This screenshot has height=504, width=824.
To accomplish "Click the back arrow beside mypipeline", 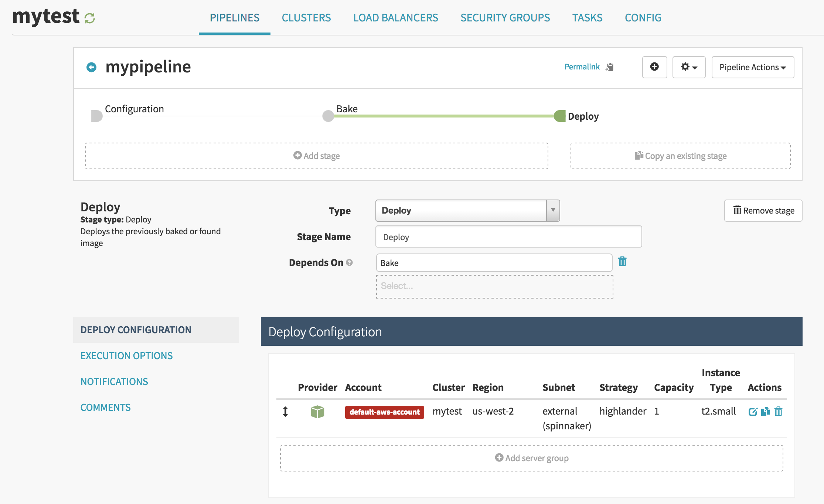I will coord(91,67).
